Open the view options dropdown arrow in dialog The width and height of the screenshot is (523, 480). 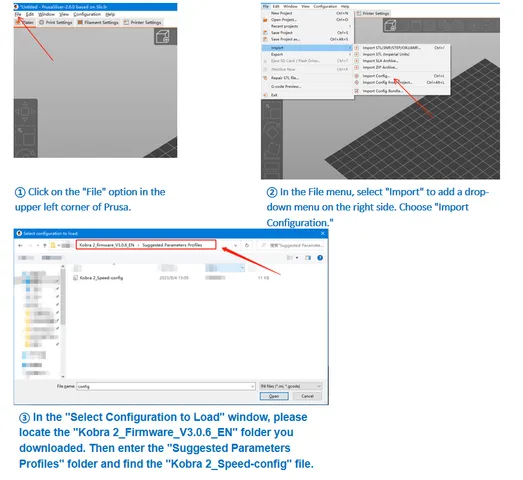(x=297, y=258)
